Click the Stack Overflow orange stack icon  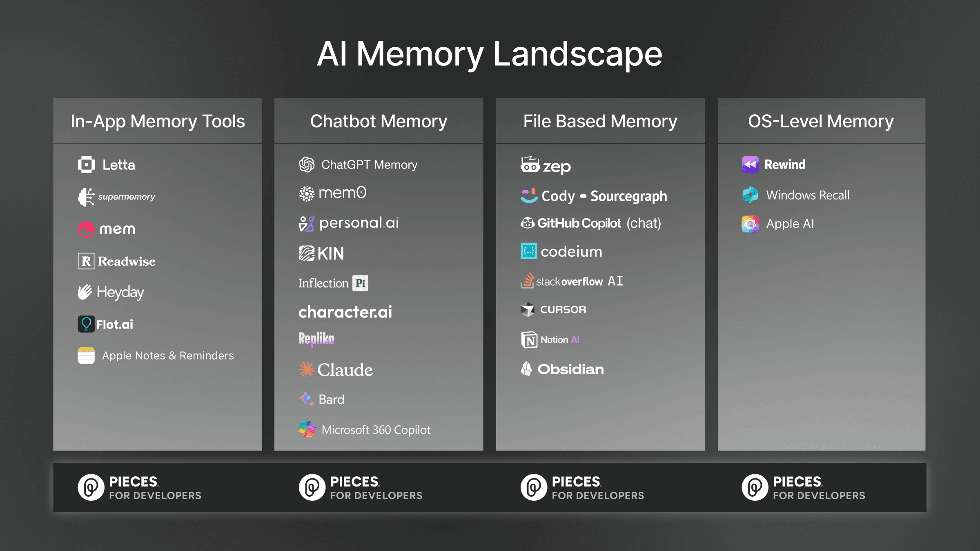pyautogui.click(x=527, y=280)
